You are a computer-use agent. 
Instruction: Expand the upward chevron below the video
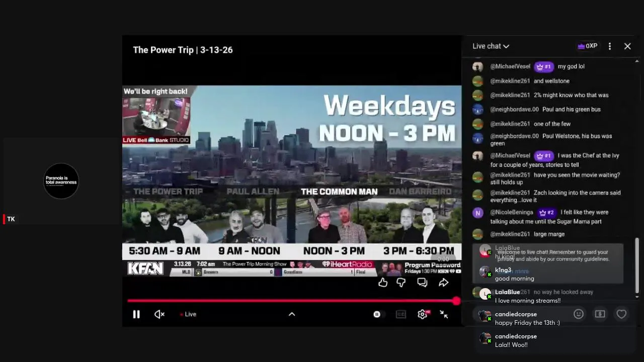click(292, 314)
